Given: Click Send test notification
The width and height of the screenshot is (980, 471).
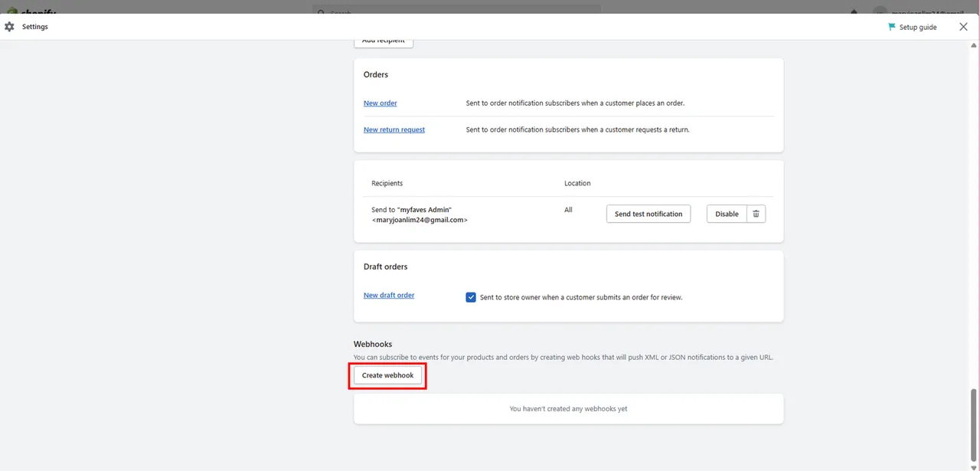Looking at the screenshot, I should (648, 214).
